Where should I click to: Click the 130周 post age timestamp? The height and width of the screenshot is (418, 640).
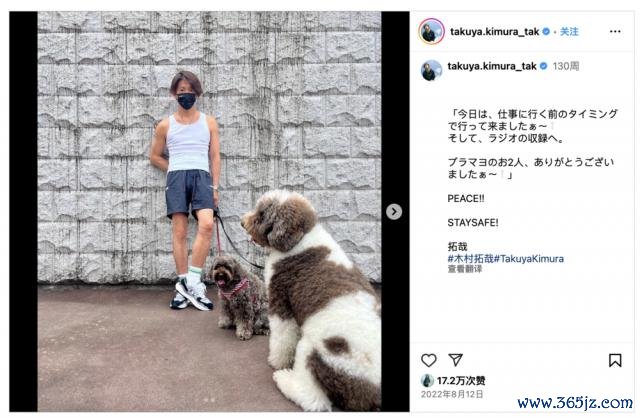point(566,66)
